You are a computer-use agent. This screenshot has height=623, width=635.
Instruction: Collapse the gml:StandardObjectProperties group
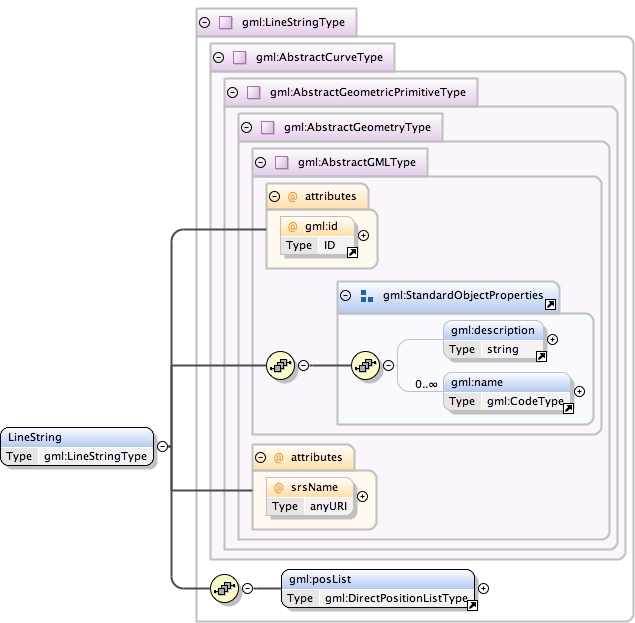pos(345,295)
